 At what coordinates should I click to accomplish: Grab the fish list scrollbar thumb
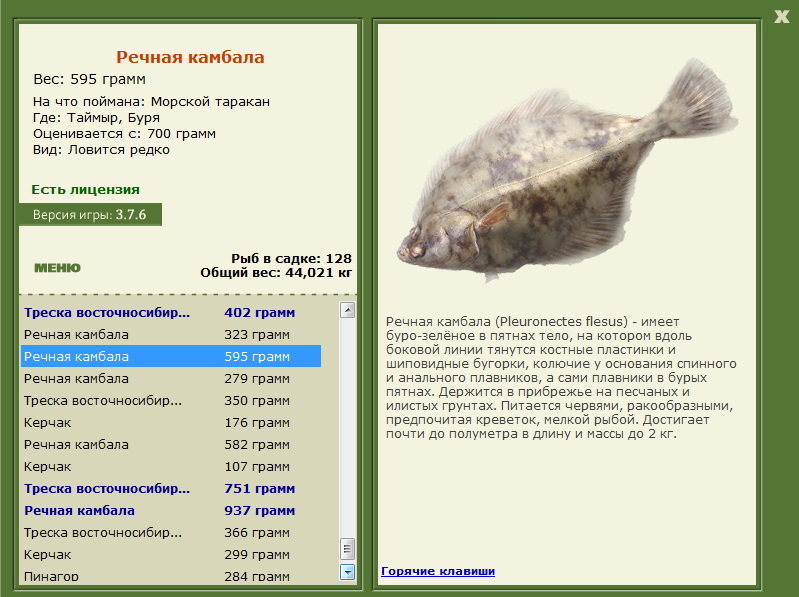pyautogui.click(x=348, y=549)
